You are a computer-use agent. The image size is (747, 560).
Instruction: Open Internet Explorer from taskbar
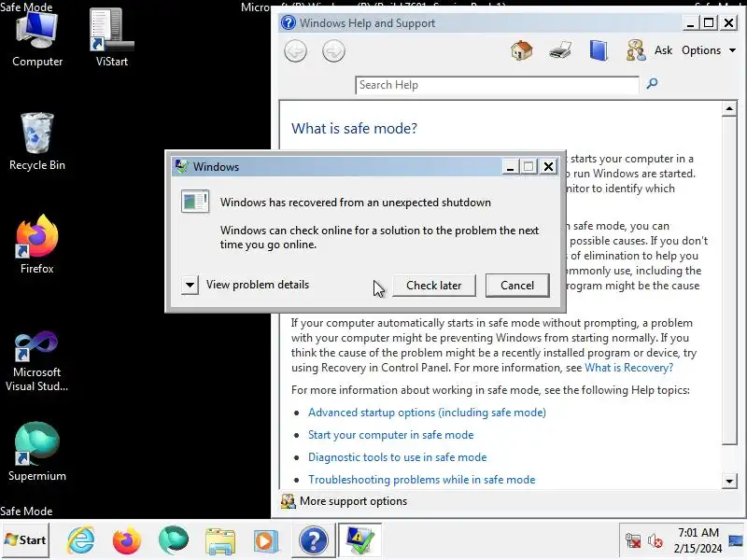coord(80,540)
